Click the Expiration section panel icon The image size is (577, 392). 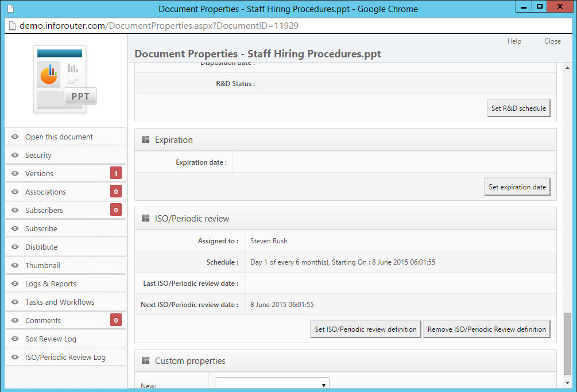point(146,139)
